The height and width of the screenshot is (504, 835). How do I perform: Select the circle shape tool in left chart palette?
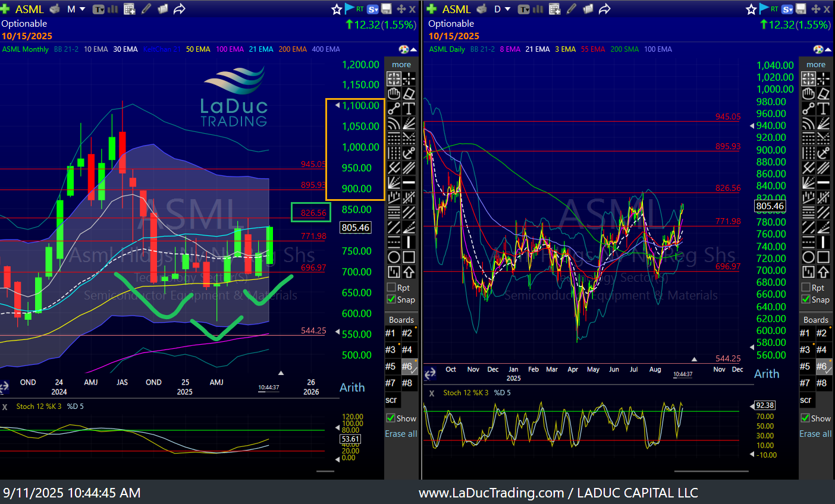[x=393, y=257]
